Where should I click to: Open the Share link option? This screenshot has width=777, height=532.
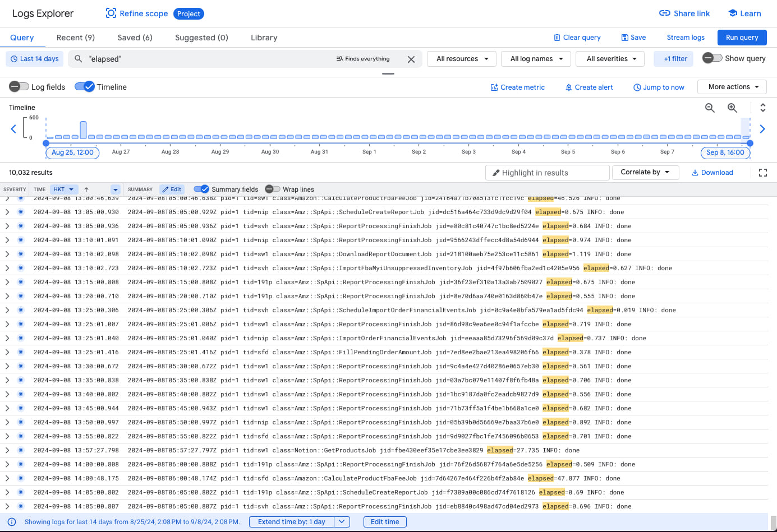(x=684, y=13)
